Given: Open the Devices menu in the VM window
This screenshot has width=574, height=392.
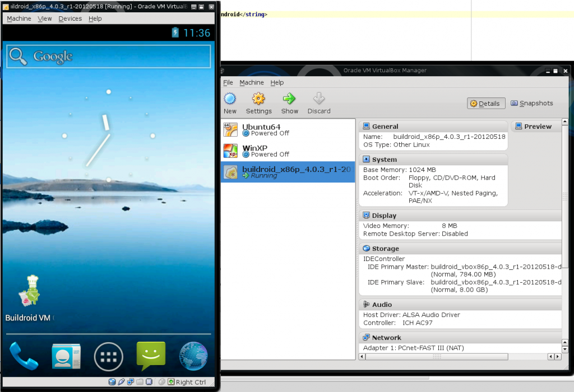Looking at the screenshot, I should [x=70, y=18].
